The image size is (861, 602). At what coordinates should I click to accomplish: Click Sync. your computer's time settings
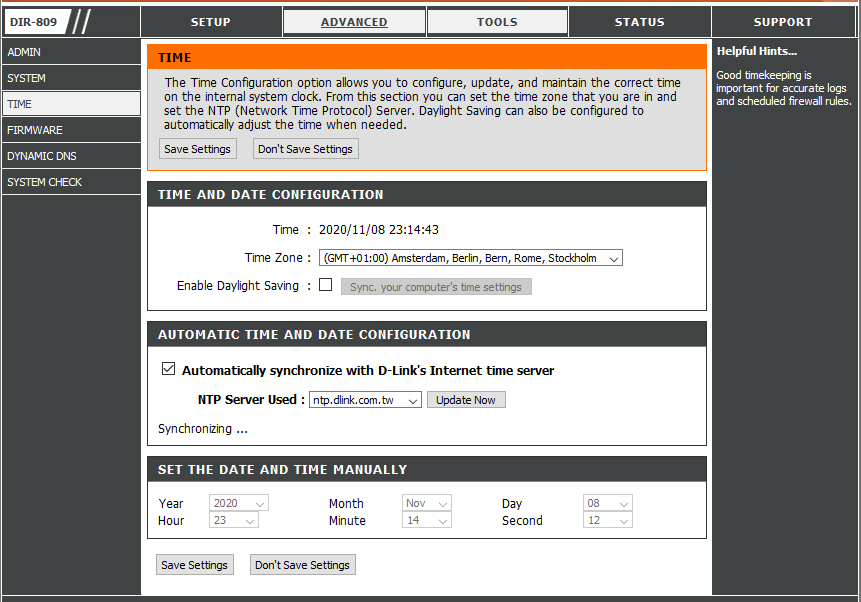436,287
